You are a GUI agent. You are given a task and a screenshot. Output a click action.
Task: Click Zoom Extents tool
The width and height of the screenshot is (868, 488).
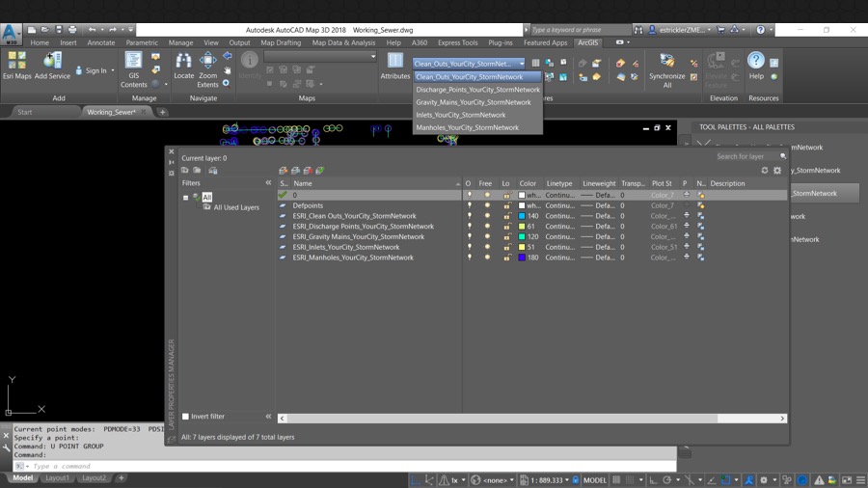(208, 69)
